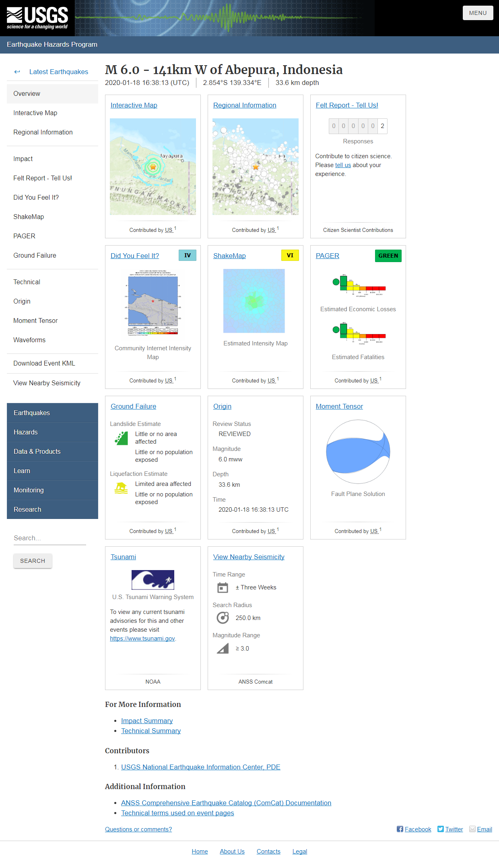Click the back arrow beside Latest Earthquakes
Screen dimensions: 499x868
[x=17, y=72]
